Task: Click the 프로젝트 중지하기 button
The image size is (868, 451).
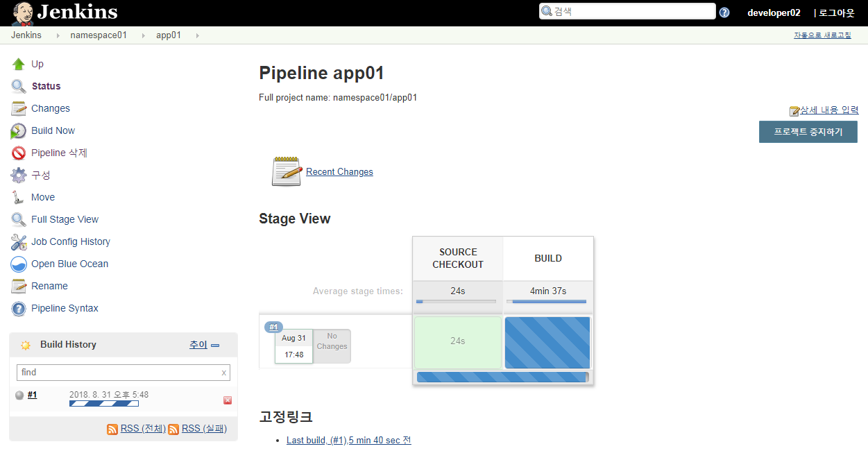Action: click(808, 132)
